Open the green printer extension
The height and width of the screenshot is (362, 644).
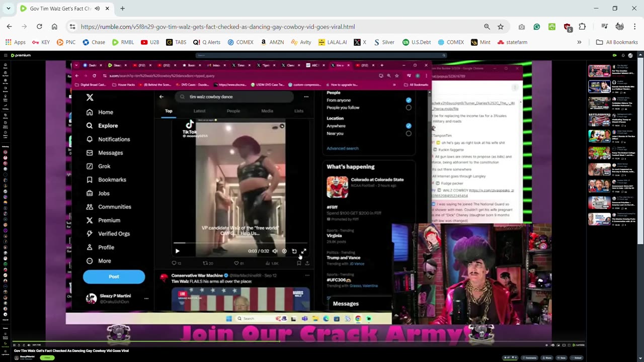pos(552,27)
